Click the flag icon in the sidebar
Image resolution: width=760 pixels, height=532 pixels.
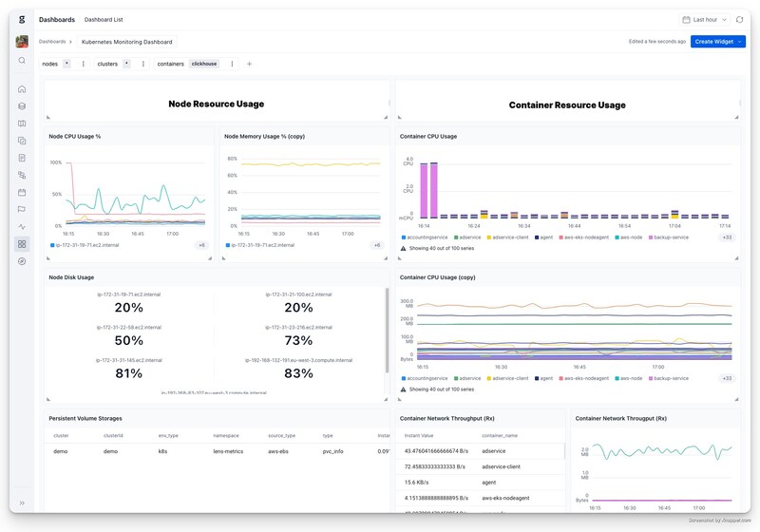pos(22,209)
